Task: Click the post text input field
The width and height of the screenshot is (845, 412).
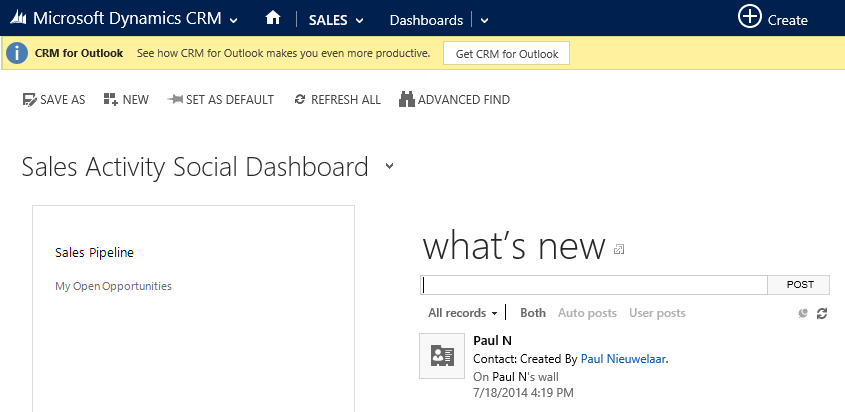Action: 594,285
